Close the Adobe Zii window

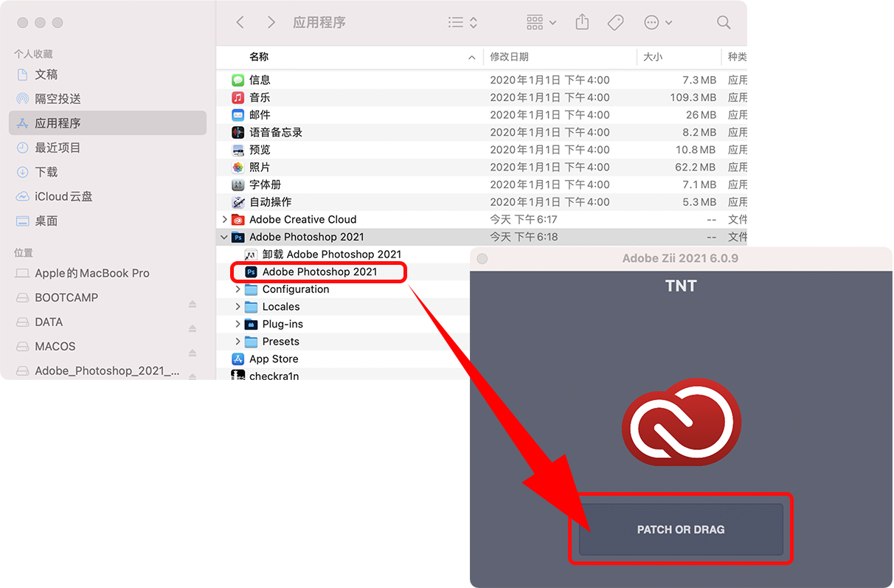(482, 259)
